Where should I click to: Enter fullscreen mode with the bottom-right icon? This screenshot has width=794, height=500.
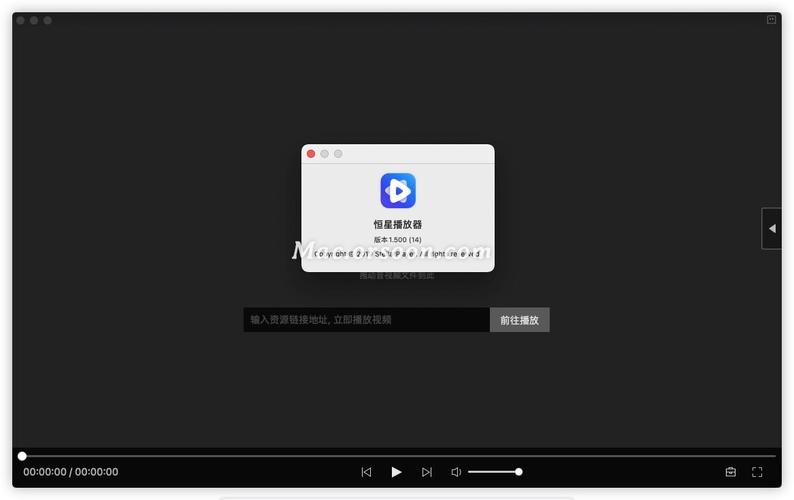point(757,472)
